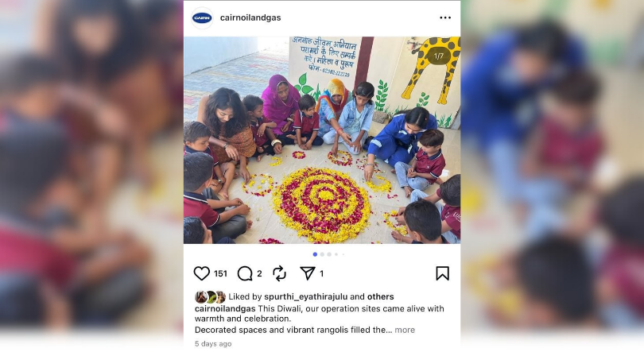View the 151 likes count
Viewport: 644px width, 352px height.
tap(220, 273)
